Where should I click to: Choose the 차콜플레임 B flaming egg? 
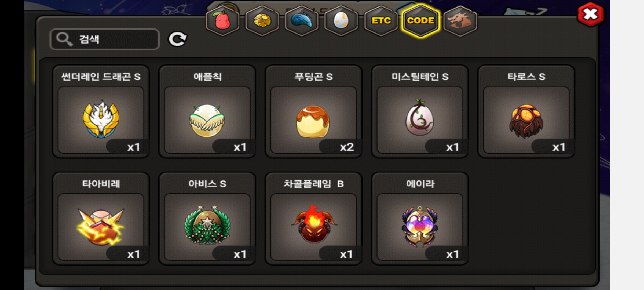click(x=313, y=219)
